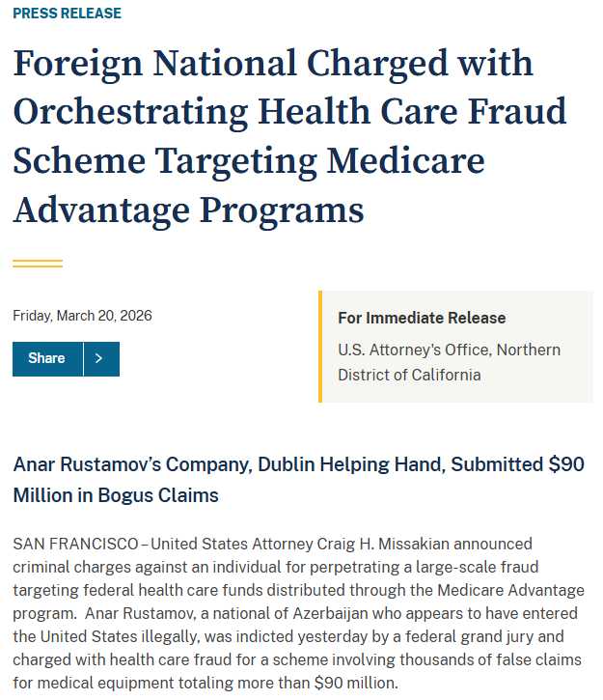Screen dimensions: 603x700
Task: Click the PRESS RELEASE label
Action: (x=68, y=14)
